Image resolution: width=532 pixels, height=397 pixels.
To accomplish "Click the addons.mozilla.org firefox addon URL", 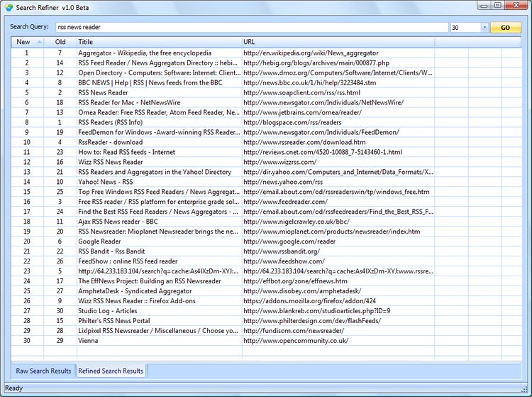I will tap(309, 300).
